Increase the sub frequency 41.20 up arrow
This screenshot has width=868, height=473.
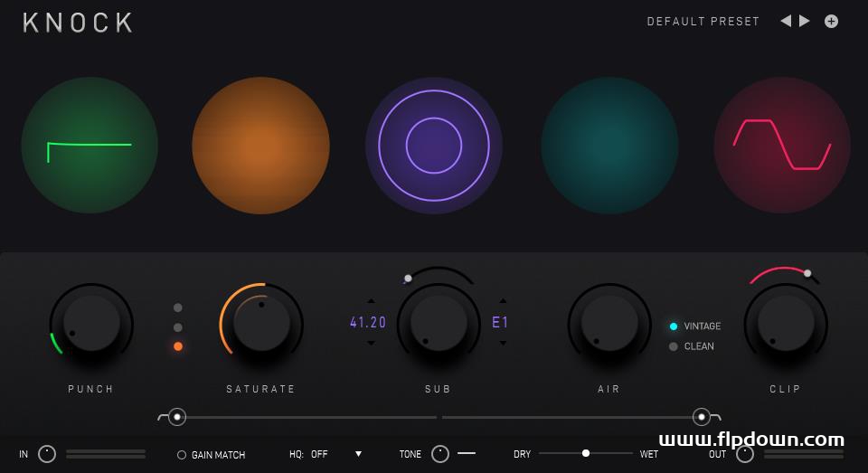(x=371, y=301)
